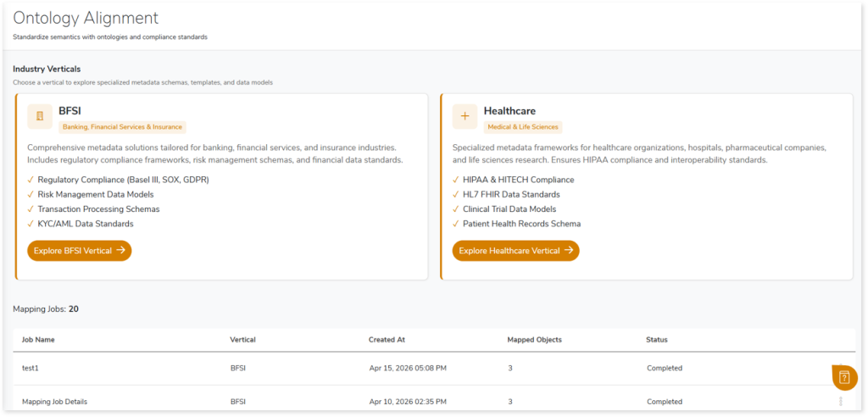Image resolution: width=868 pixels, height=417 pixels.
Task: Select the Medical & Life Sciences tag
Action: point(522,127)
